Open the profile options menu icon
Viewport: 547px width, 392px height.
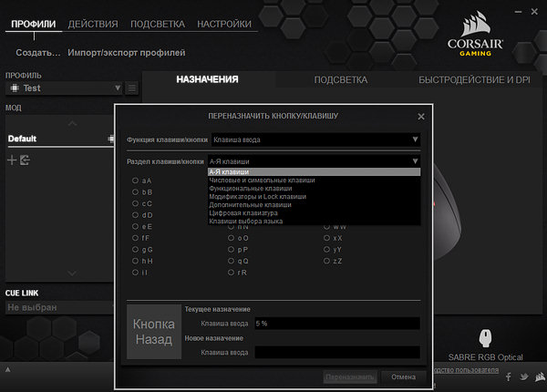coord(132,88)
